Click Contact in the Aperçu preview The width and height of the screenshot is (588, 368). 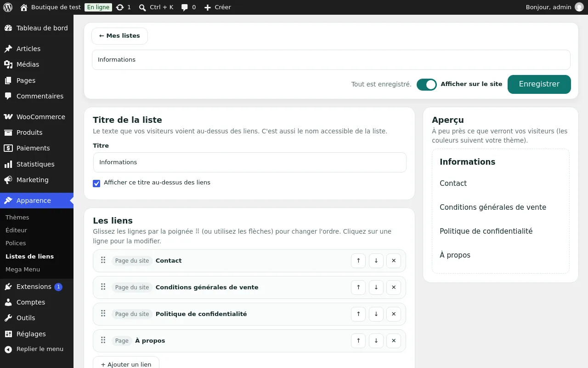[453, 183]
